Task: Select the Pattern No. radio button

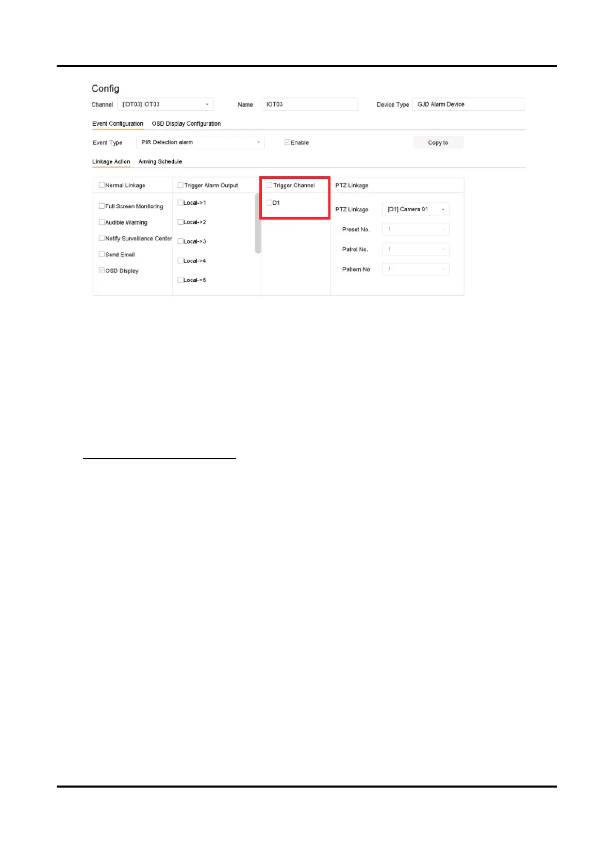Action: click(x=339, y=269)
